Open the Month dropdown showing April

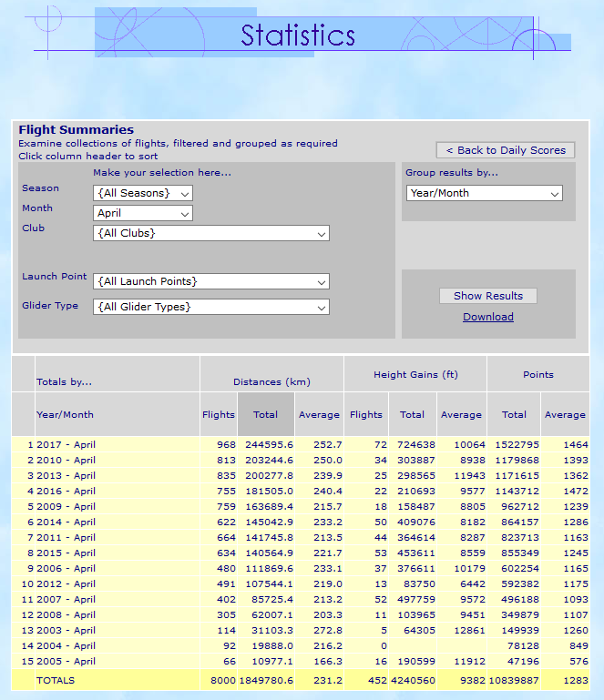pos(143,213)
